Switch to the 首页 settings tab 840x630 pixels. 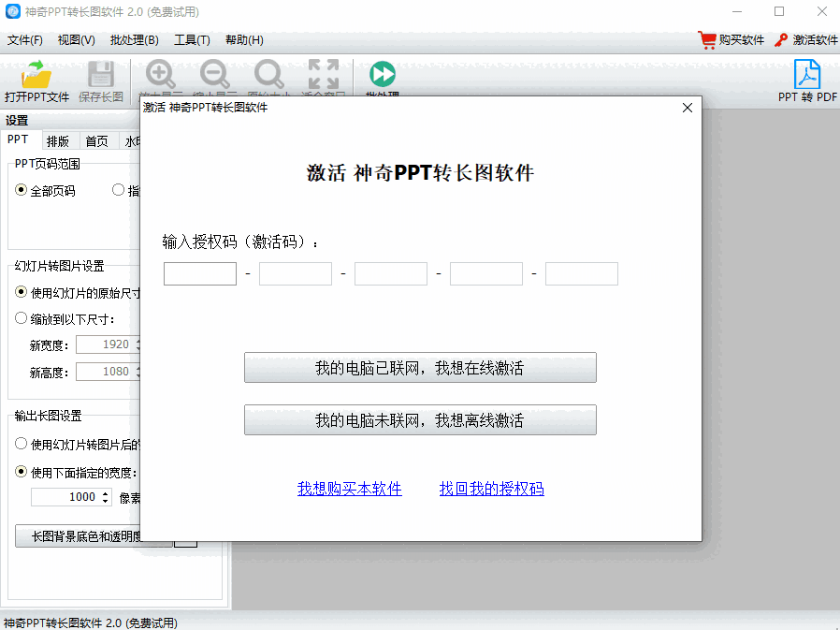[97, 141]
